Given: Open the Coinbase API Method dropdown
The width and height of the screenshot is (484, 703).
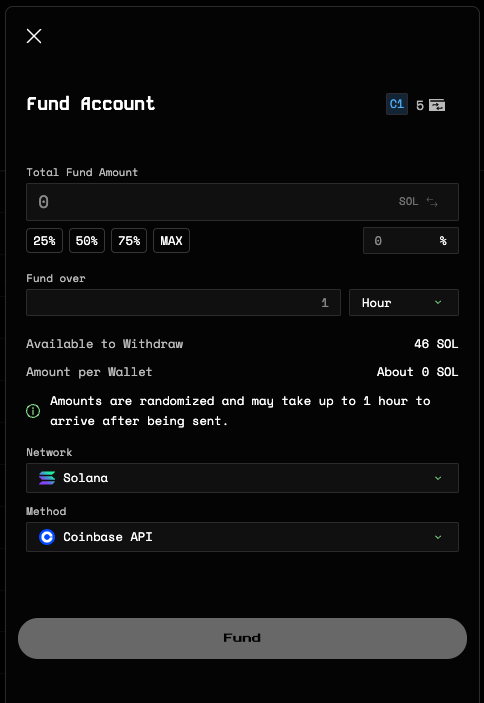Looking at the screenshot, I should [242, 537].
